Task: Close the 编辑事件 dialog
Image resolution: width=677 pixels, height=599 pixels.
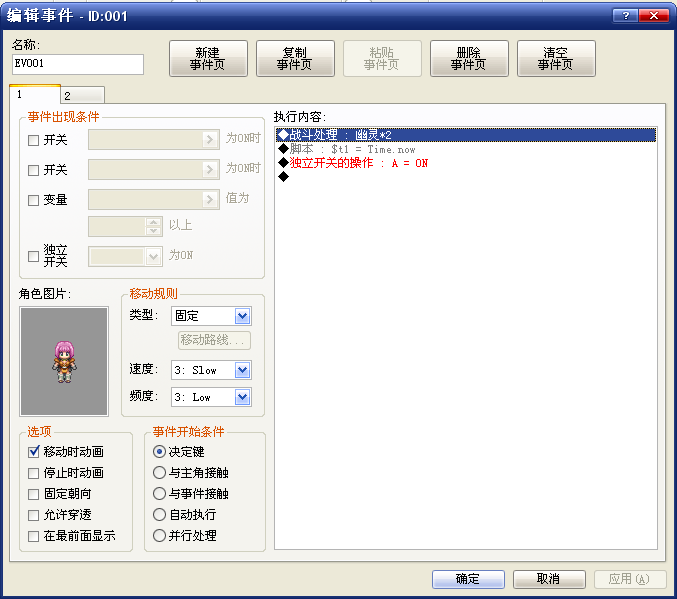Action: click(654, 16)
